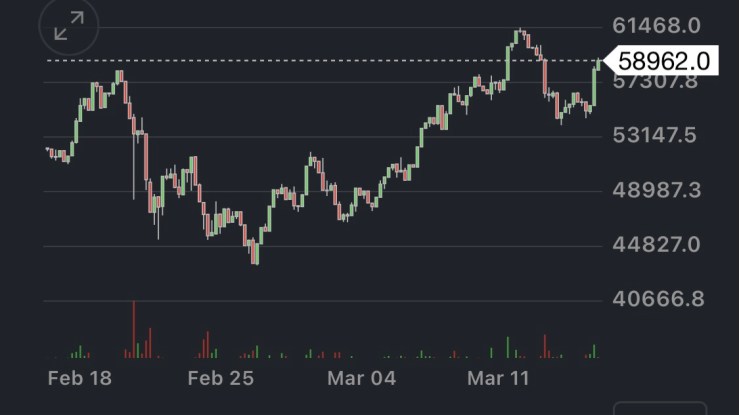Select the Feb 25 date label
Screen dimensions: 739x415
click(220, 378)
